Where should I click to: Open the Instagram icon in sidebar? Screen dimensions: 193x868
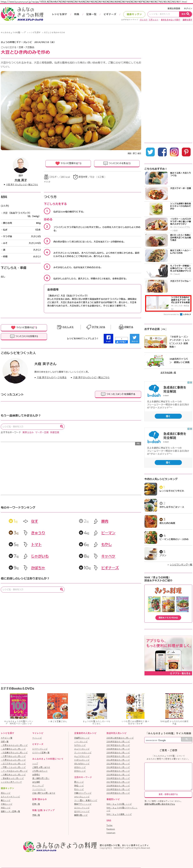tap(174, 152)
